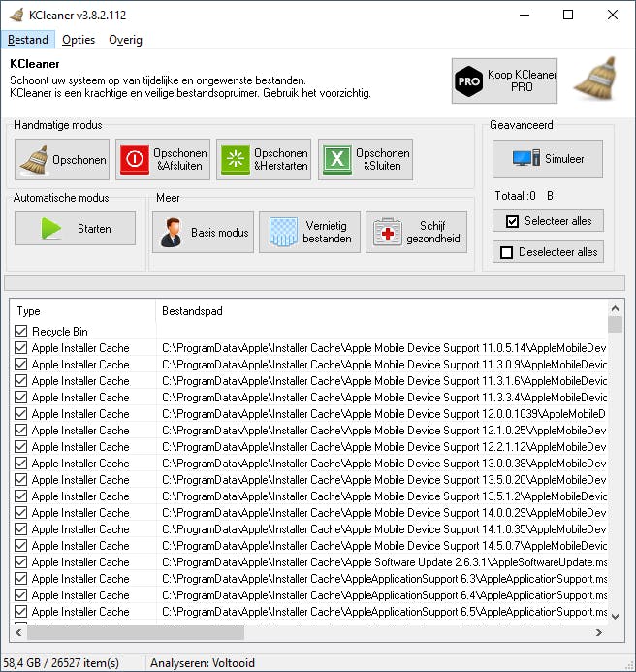Viewport: 636px width, 672px height.
Task: Click the red power icon of Opschonen &Afsluiten
Action: click(x=135, y=159)
